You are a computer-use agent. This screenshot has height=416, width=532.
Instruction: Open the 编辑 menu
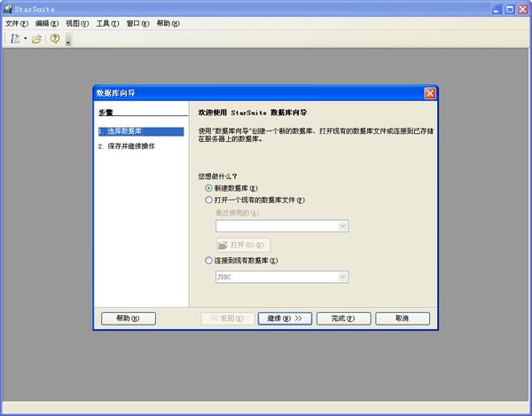(47, 23)
